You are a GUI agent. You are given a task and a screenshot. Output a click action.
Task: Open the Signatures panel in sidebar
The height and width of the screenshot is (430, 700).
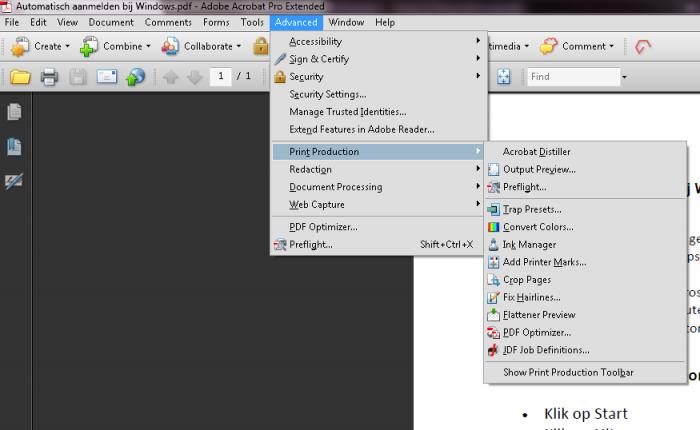(14, 181)
